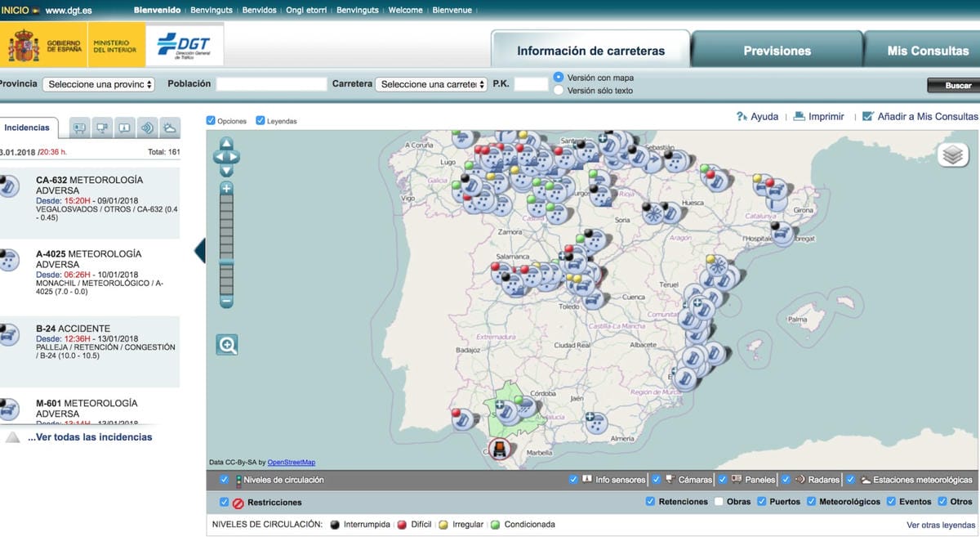Uncheck the Leyendas checkbox
Image resolution: width=980 pixels, height=537 pixels.
261,121
